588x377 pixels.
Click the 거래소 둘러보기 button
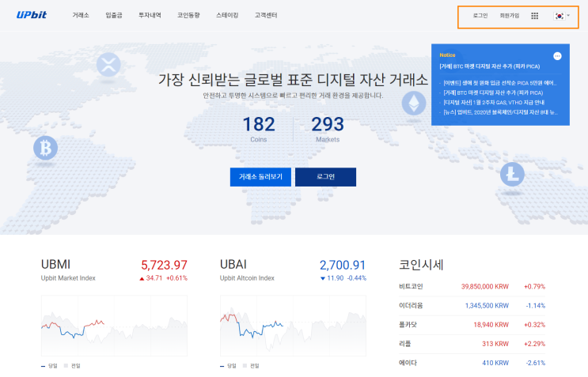pyautogui.click(x=260, y=177)
